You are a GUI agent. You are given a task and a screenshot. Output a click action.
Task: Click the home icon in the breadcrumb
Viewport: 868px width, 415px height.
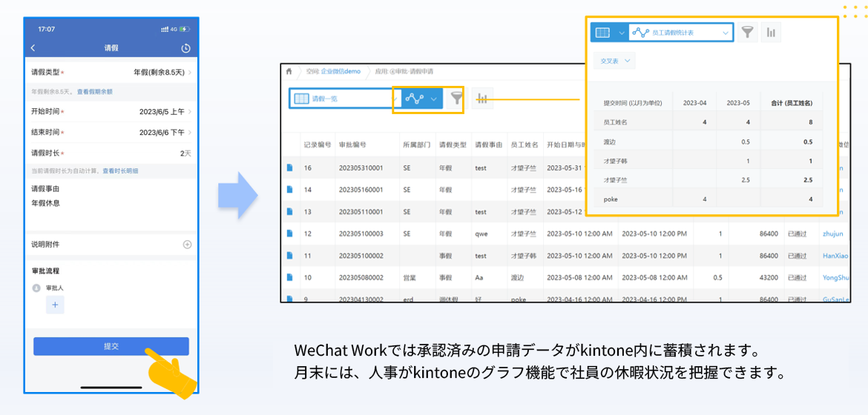[x=289, y=71]
